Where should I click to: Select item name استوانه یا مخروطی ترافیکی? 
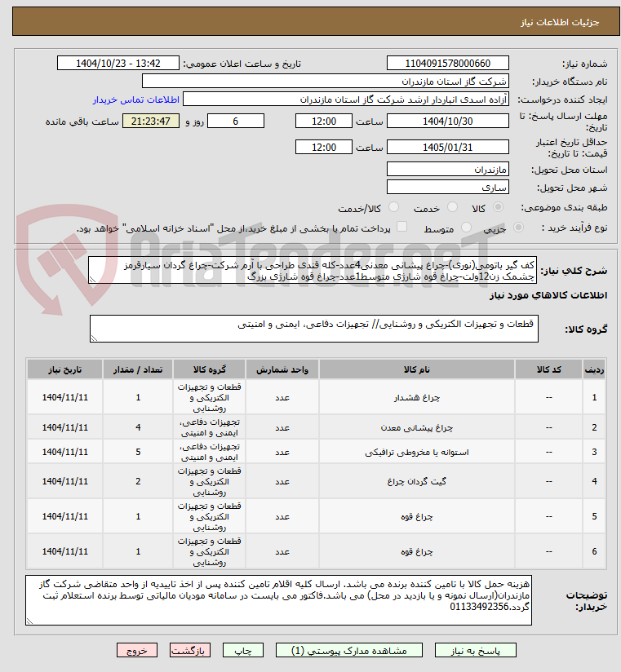click(416, 452)
